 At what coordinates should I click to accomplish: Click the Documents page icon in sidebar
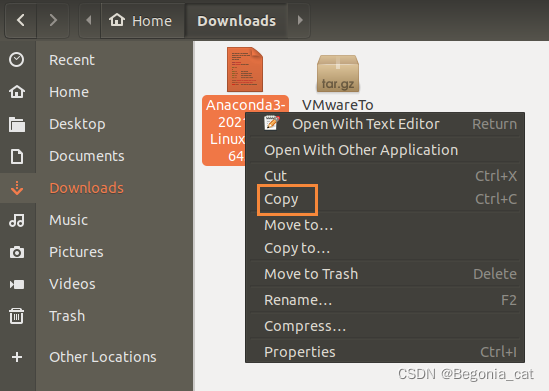tap(17, 156)
